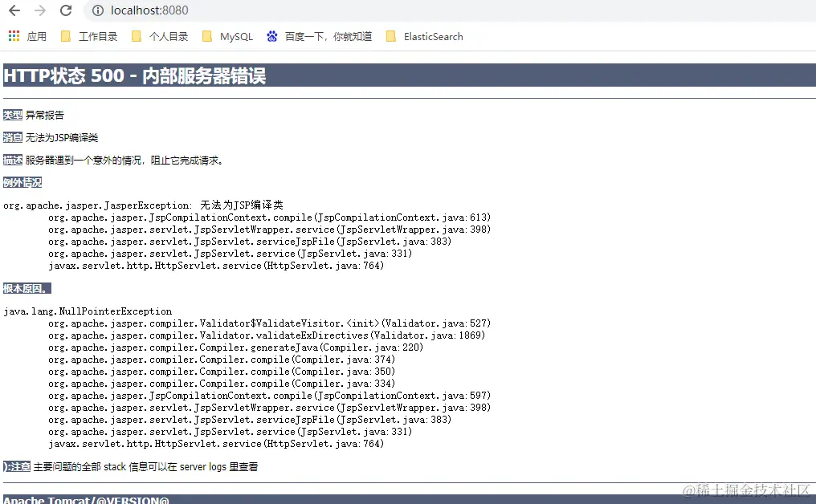Click the 例外情况 section label
The image size is (816, 504).
22,182
